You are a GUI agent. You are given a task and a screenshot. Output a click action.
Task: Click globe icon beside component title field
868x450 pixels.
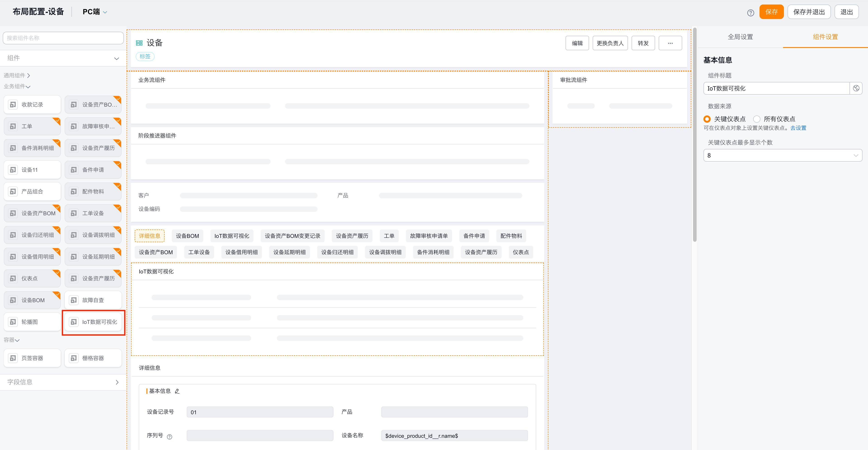pos(856,88)
